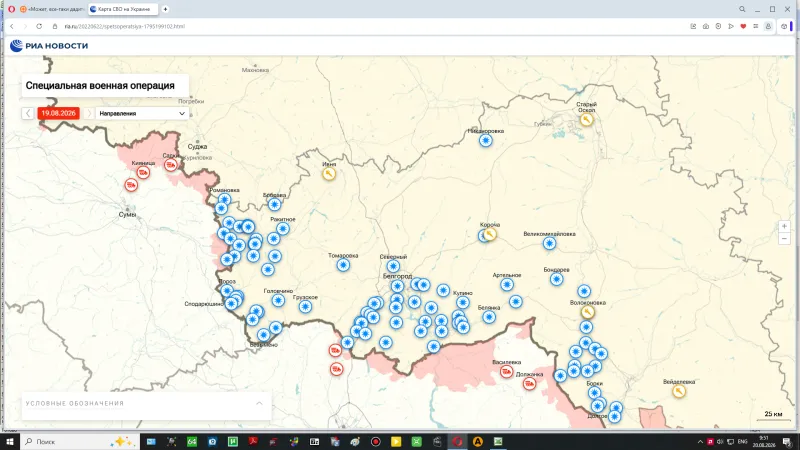The width and height of the screenshot is (800, 450).
Task: Click the edit/share page icon
Action: tap(693, 26)
